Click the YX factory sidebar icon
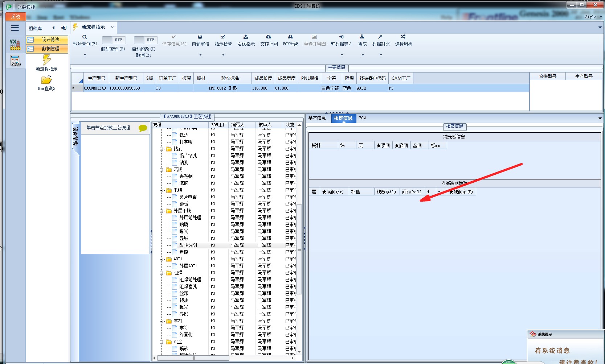Image resolution: width=605 pixels, height=364 pixels. [x=15, y=45]
